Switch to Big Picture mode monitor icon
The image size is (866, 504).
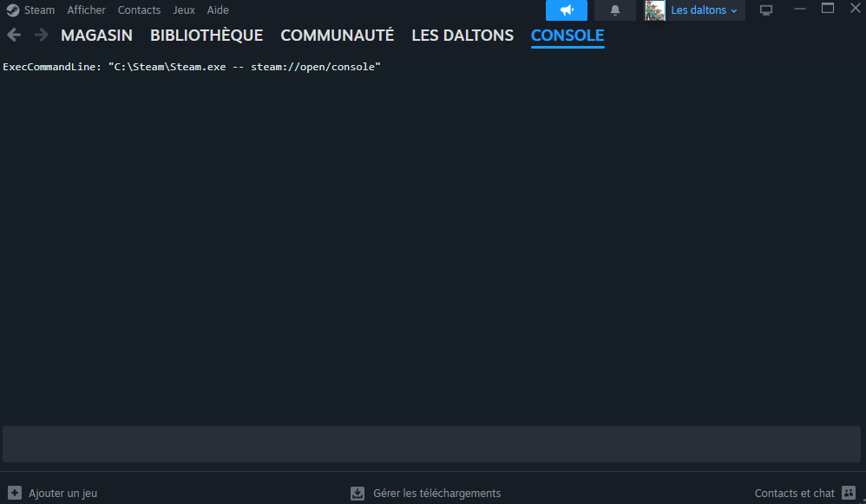(766, 10)
